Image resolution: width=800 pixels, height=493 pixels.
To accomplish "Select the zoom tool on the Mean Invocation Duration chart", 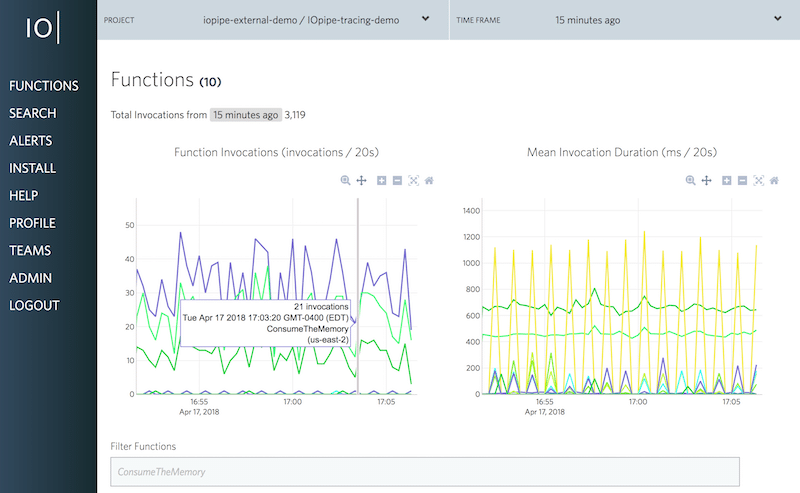I will 690,181.
